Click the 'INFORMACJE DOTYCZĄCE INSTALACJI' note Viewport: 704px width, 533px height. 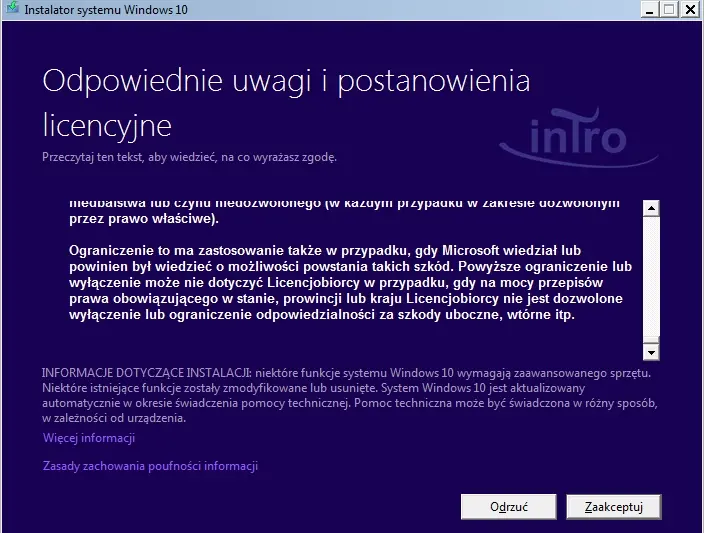tap(350, 395)
